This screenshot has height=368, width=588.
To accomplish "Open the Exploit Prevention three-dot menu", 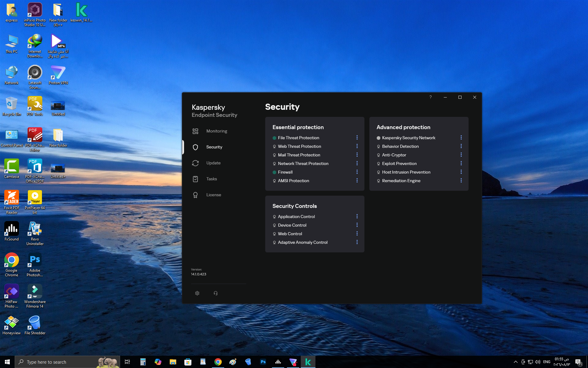I will point(461,163).
